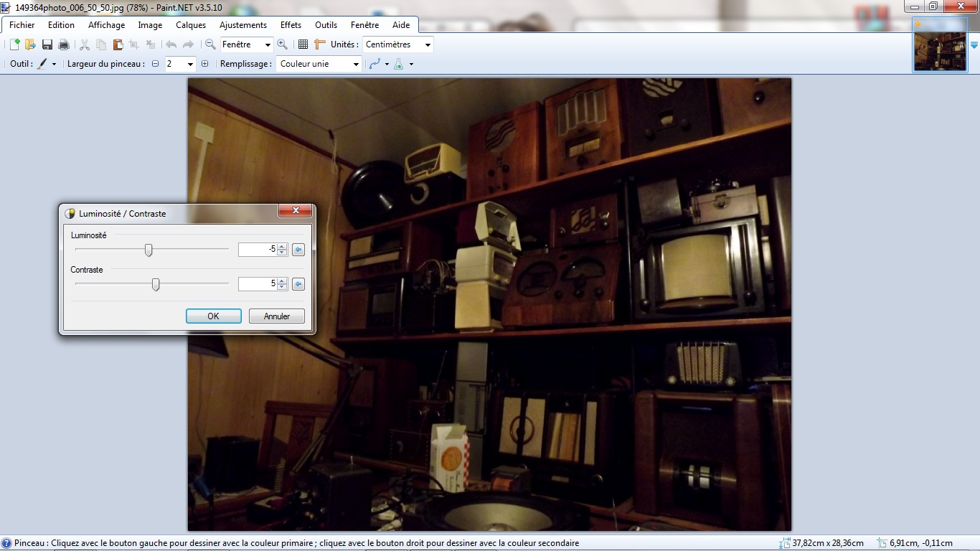The image size is (980, 551).
Task: Toggle the rulers icon
Action: pyautogui.click(x=320, y=44)
